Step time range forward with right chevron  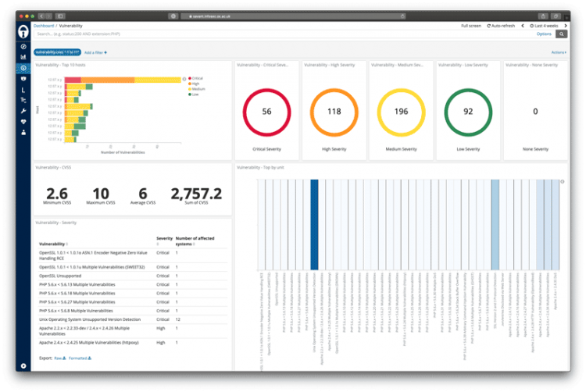(566, 26)
